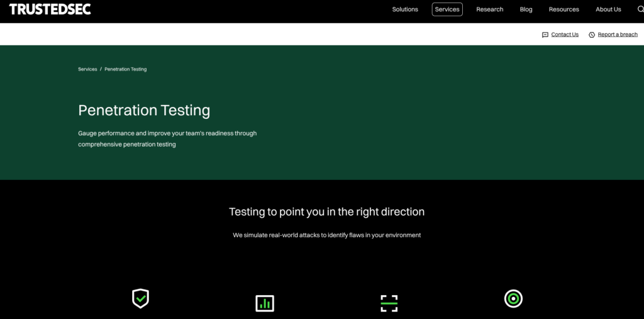Image resolution: width=644 pixels, height=319 pixels.
Task: Click 'Testing to point you in the right direction' heading
Action: point(326,211)
